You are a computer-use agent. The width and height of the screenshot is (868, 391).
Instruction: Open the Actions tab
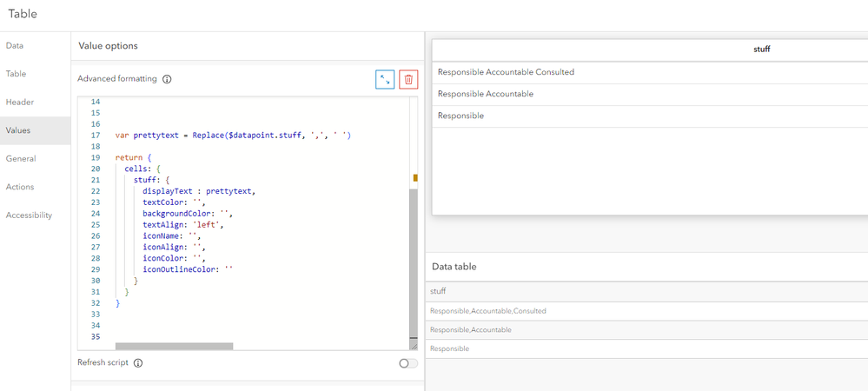pyautogui.click(x=20, y=187)
